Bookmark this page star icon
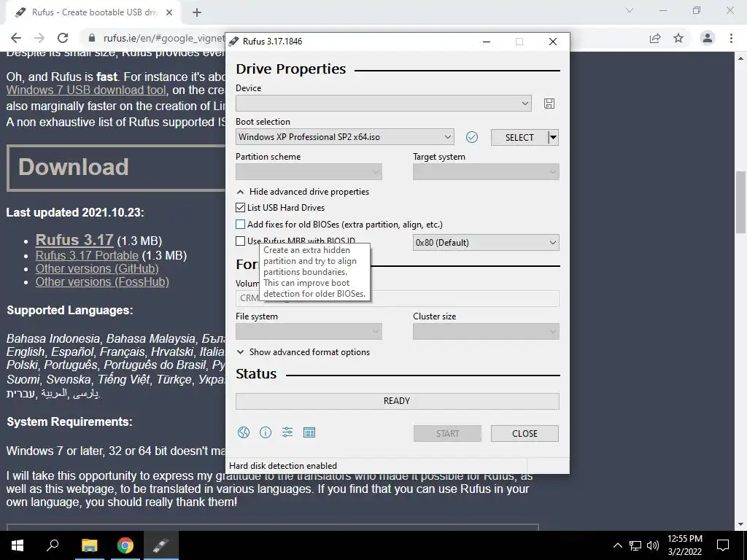 678,38
